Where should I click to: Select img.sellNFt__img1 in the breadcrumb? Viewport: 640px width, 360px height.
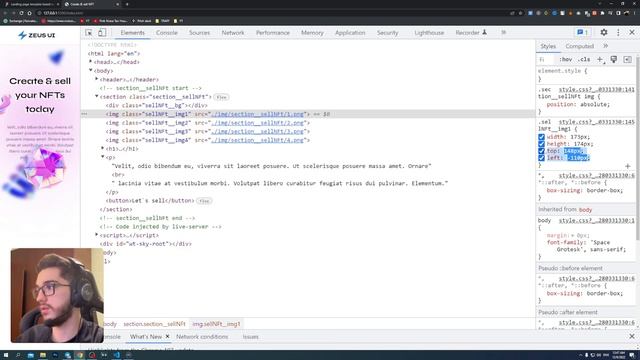click(x=216, y=324)
